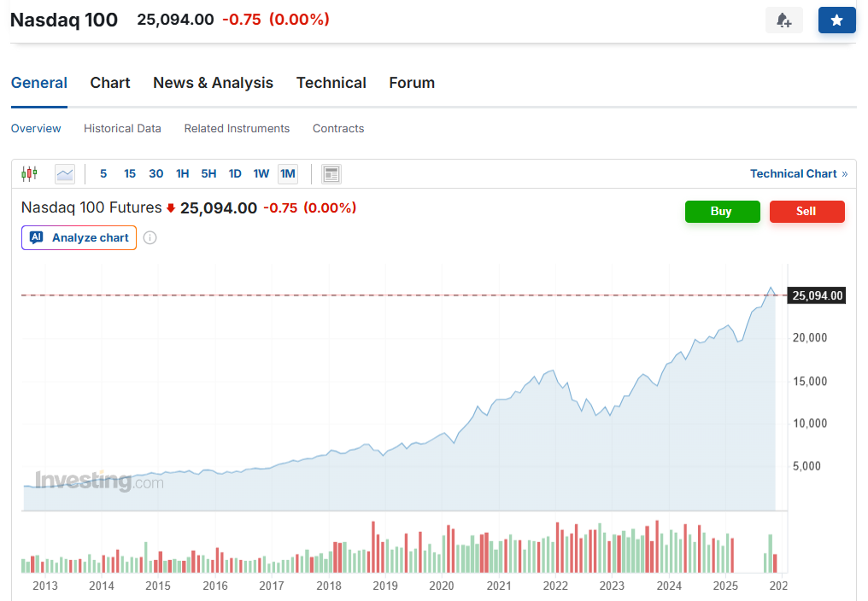Image resolution: width=868 pixels, height=601 pixels.
Task: Click the add alert bell icon
Action: 783,20
